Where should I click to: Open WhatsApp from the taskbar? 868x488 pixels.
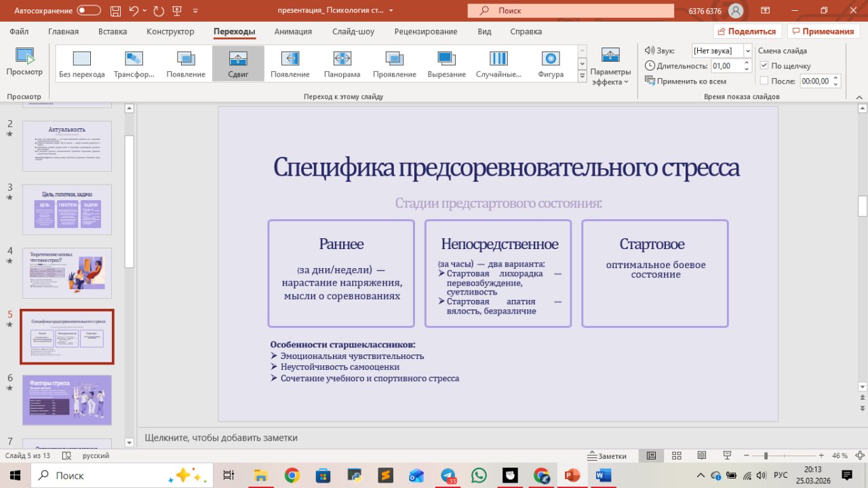479,475
